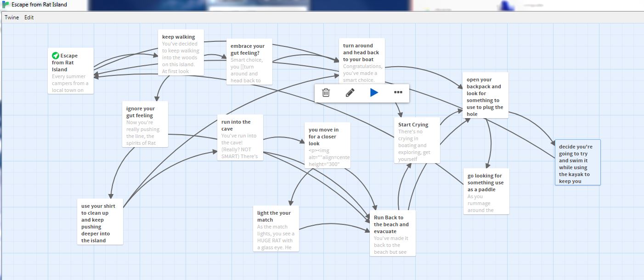
Task: Click the Twine app icon in title bar
Action: coord(6,5)
